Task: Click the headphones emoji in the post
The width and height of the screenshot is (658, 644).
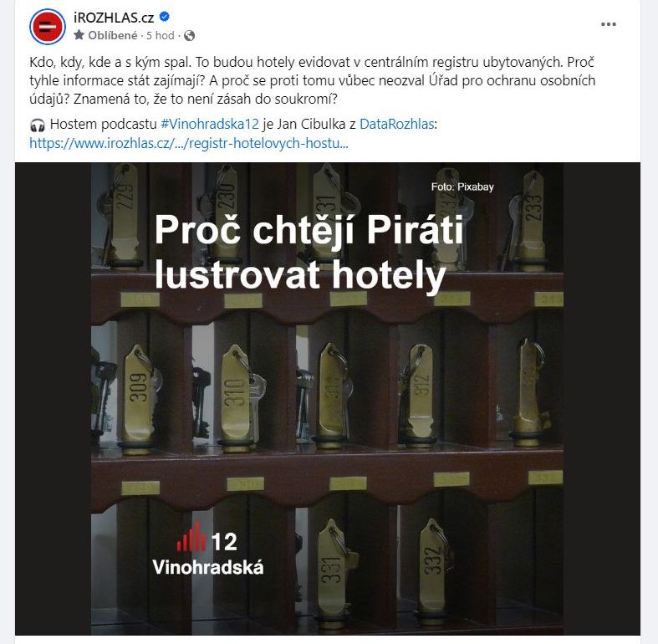Action: tap(38, 125)
